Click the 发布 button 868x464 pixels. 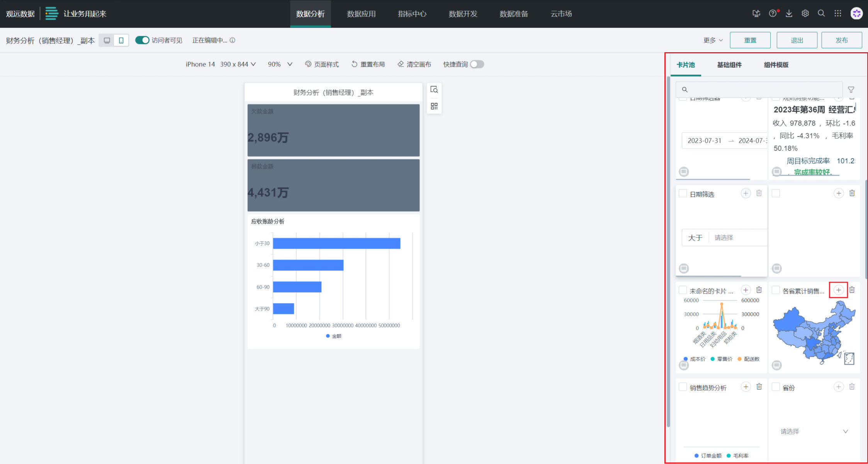coord(841,40)
